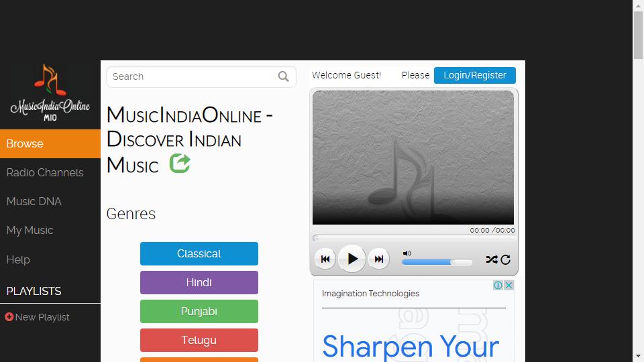Click the Login/Register button
Image resolution: width=644 pixels, height=362 pixels.
(x=475, y=75)
